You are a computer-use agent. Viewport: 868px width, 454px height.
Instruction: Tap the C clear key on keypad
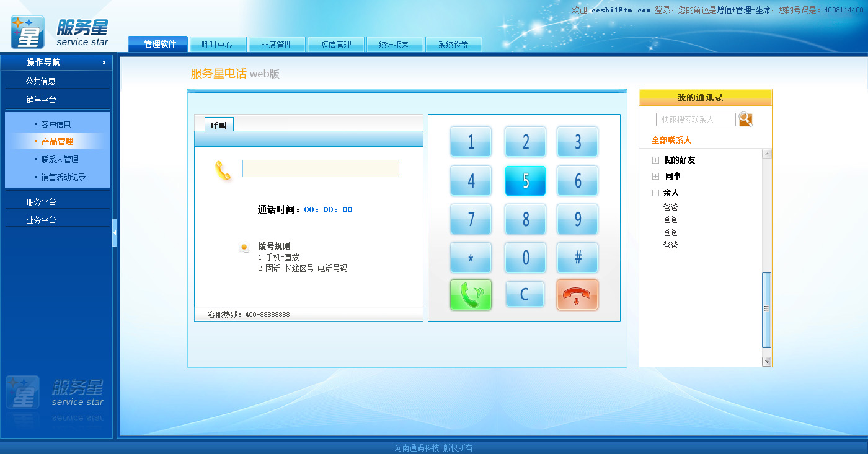point(525,294)
